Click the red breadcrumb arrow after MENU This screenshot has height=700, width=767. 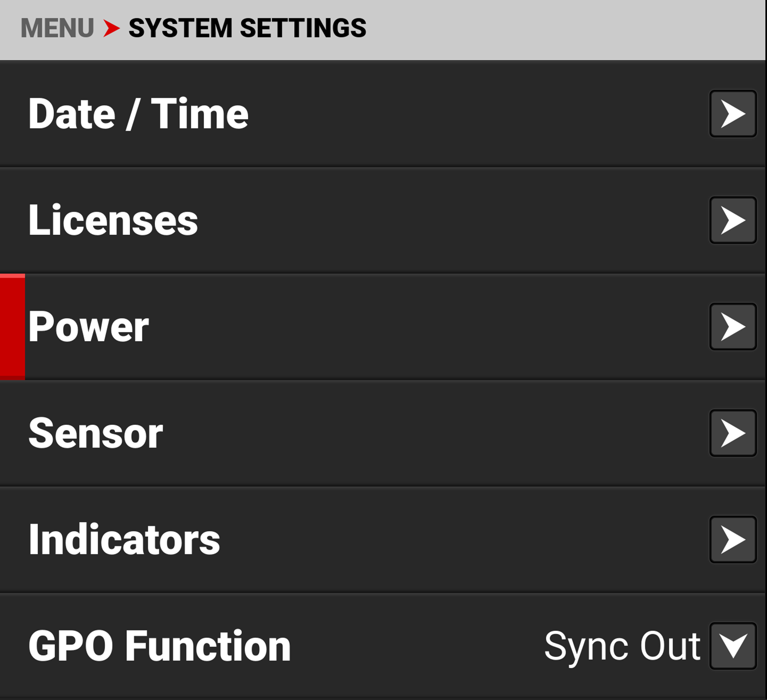point(111,28)
